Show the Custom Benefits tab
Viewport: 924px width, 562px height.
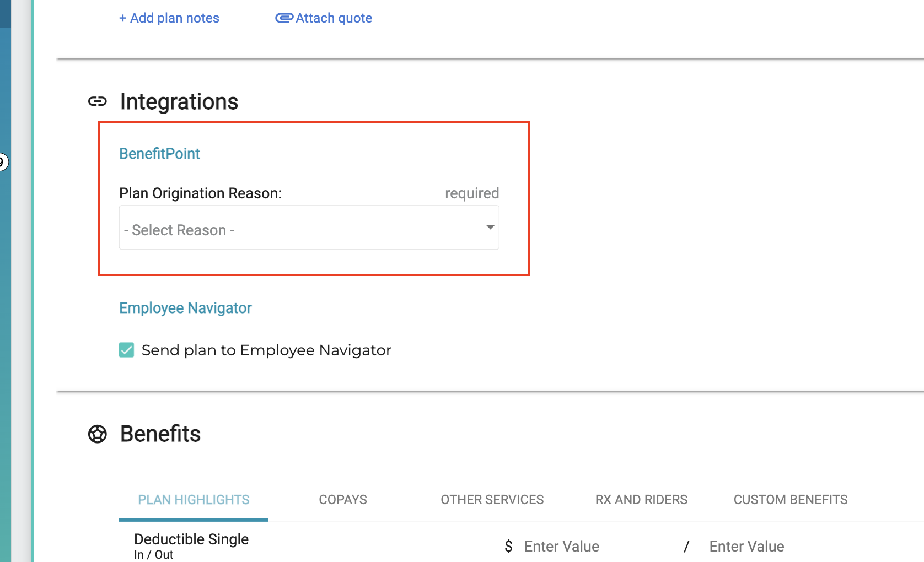[790, 500]
